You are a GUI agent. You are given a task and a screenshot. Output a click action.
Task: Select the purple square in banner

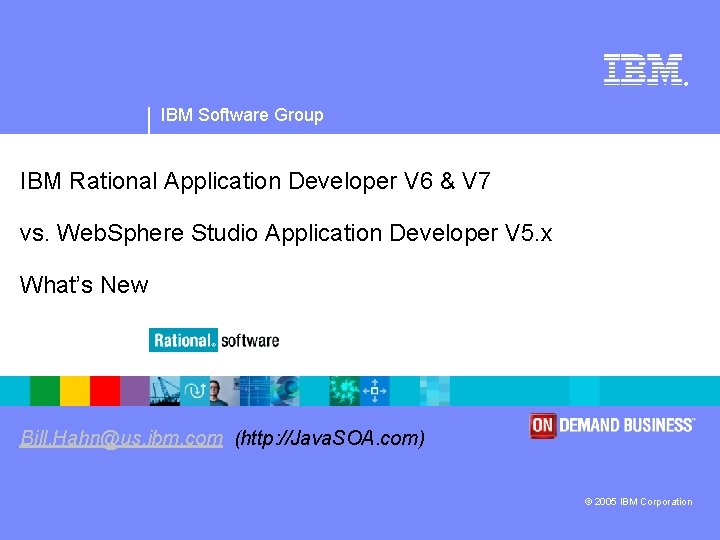[x=135, y=391]
